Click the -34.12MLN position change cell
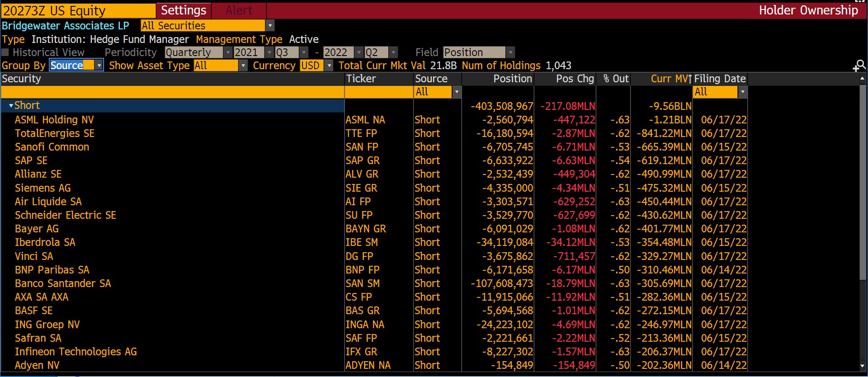The image size is (868, 377). (x=571, y=242)
